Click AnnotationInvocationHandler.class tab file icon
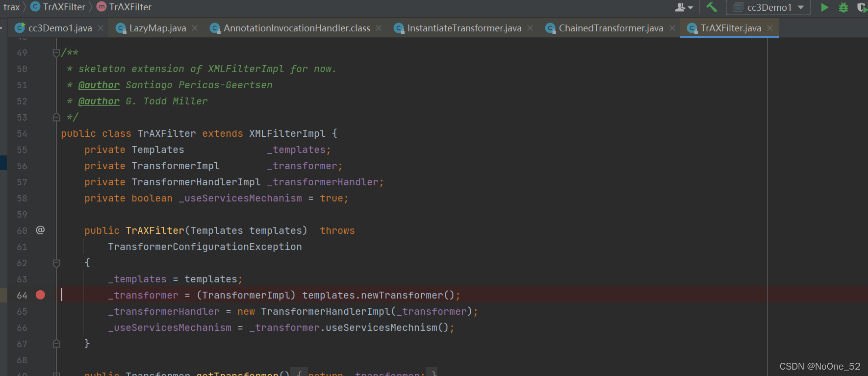Screen dimensions: 868x376 pos(215,28)
